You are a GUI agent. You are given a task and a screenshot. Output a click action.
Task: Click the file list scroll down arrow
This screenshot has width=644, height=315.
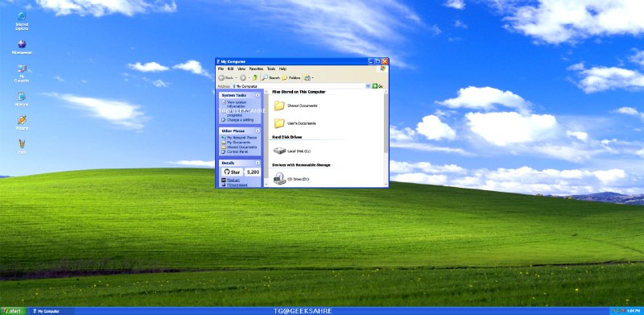pos(386,184)
